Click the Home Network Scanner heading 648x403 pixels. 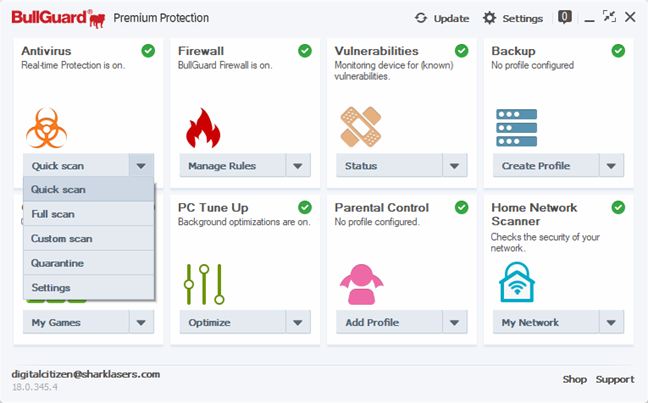click(534, 214)
